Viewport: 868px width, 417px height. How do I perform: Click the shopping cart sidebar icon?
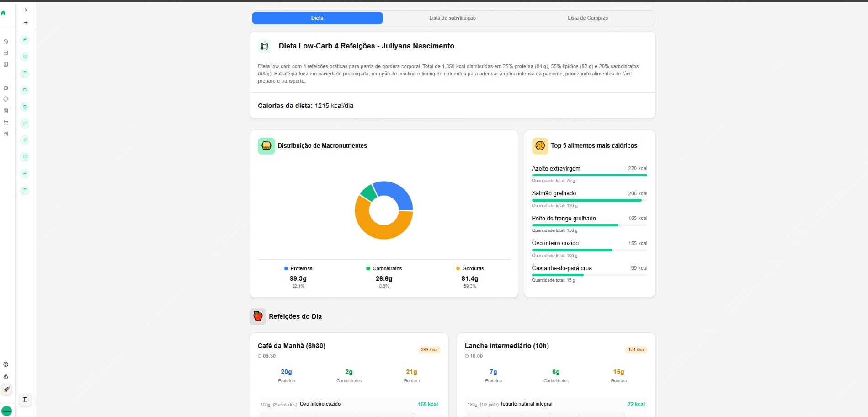(5, 123)
